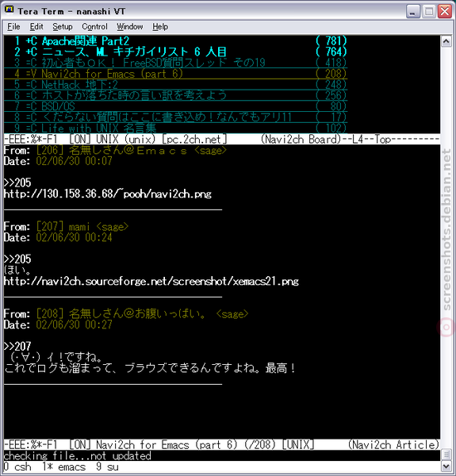The width and height of the screenshot is (456, 476).
Task: Open the Setup menu
Action: [63, 27]
